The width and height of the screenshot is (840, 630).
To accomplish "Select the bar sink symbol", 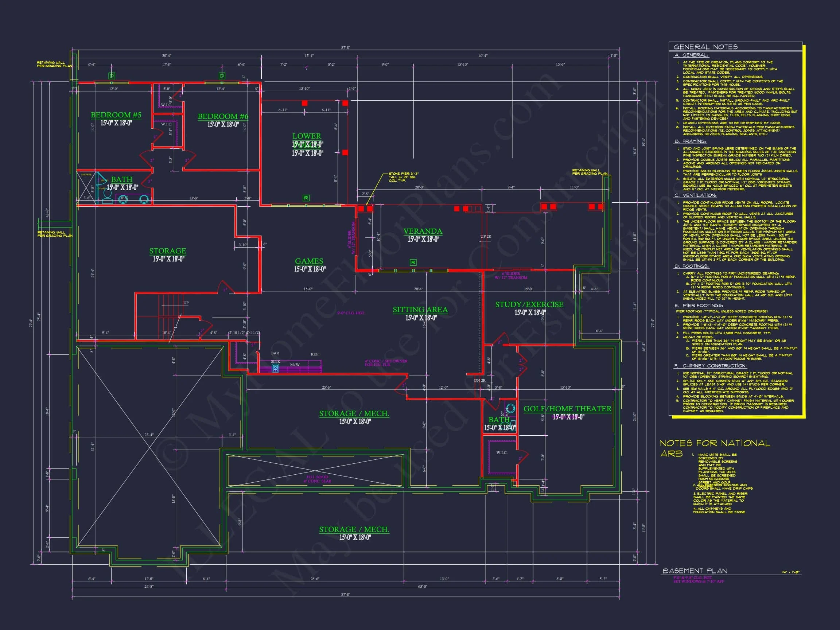I will point(276,367).
